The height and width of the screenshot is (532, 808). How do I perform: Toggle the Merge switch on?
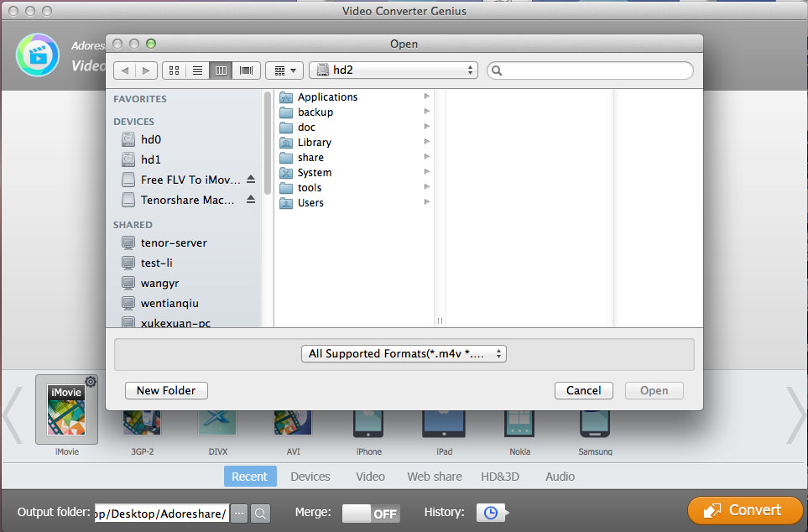371,513
